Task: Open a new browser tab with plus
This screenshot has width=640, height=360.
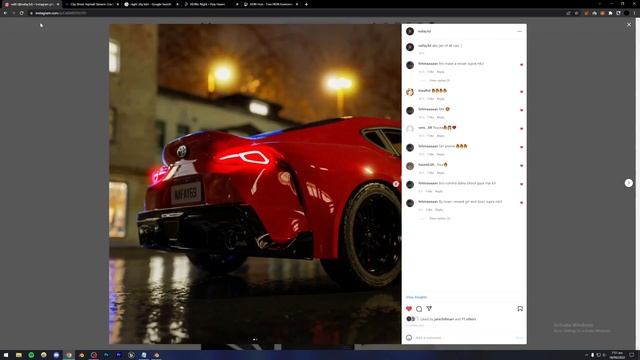Action: coord(307,4)
